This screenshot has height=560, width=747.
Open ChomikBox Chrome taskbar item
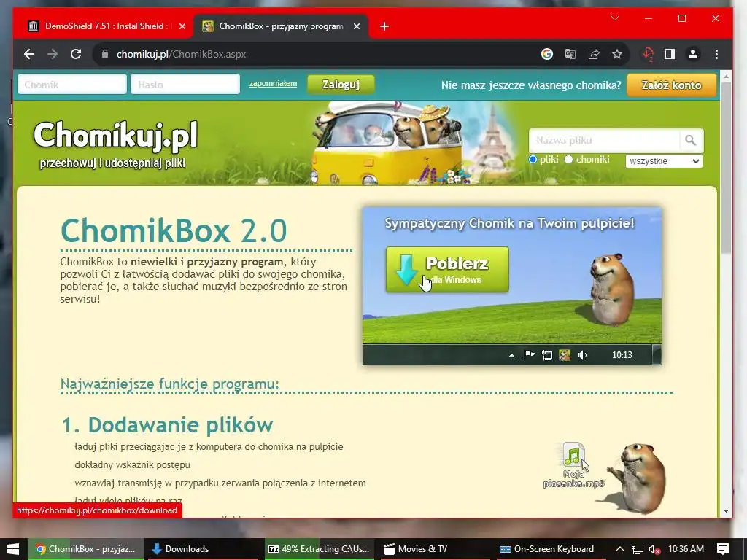[x=86, y=549]
